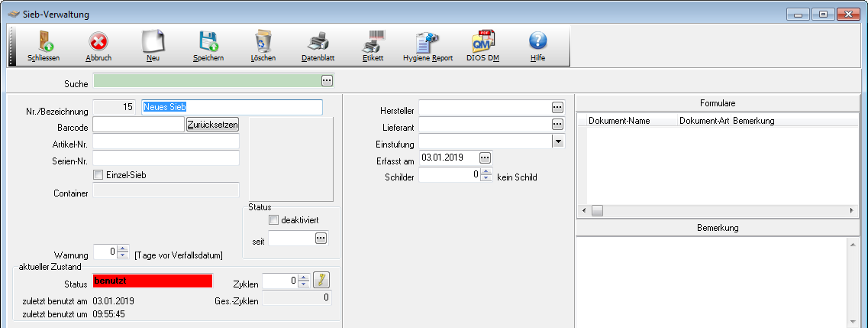Decrease the Schilder count
The width and height of the screenshot is (868, 328).
click(x=486, y=178)
